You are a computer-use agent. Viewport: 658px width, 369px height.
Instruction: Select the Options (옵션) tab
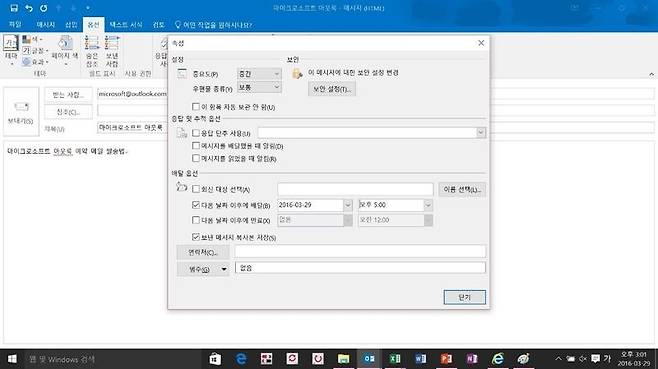(x=93, y=25)
